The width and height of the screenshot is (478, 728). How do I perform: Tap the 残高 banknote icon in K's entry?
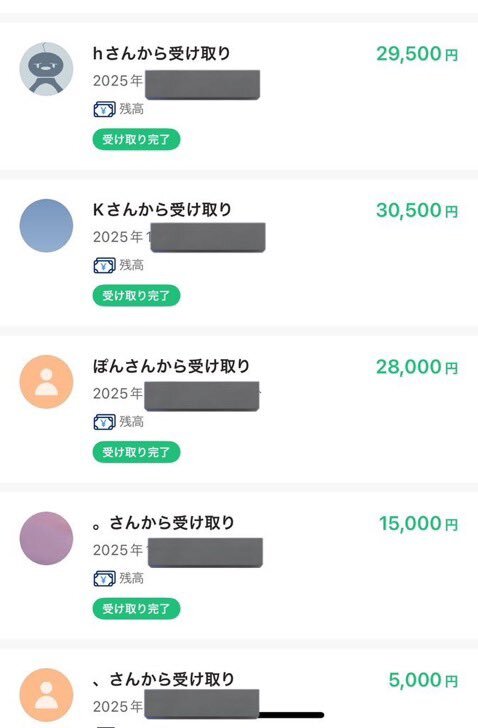(x=104, y=266)
